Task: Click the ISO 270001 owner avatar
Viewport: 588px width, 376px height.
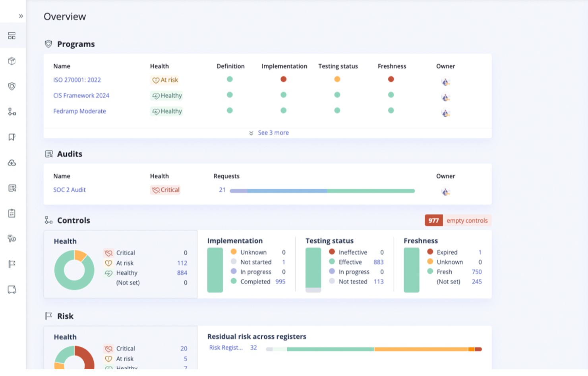Action: tap(445, 82)
